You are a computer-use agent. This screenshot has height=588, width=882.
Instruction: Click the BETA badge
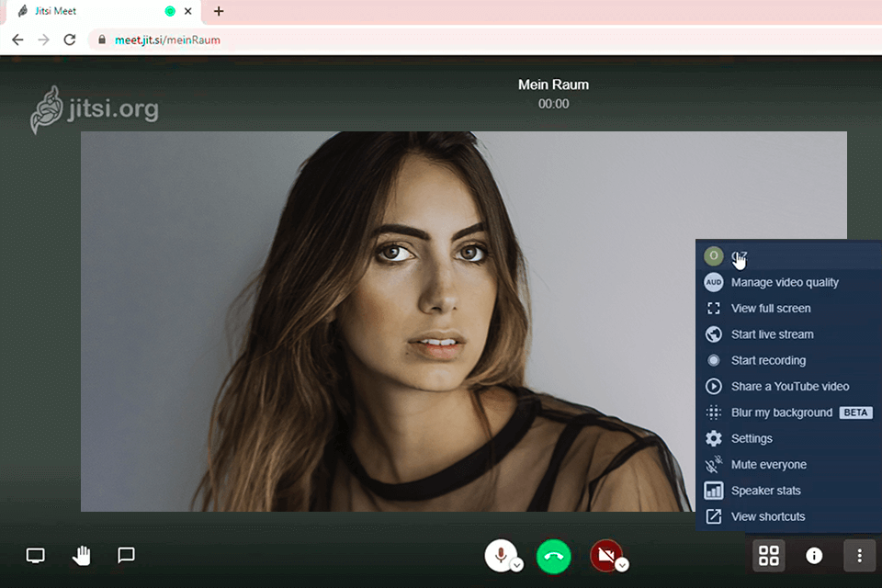(855, 413)
